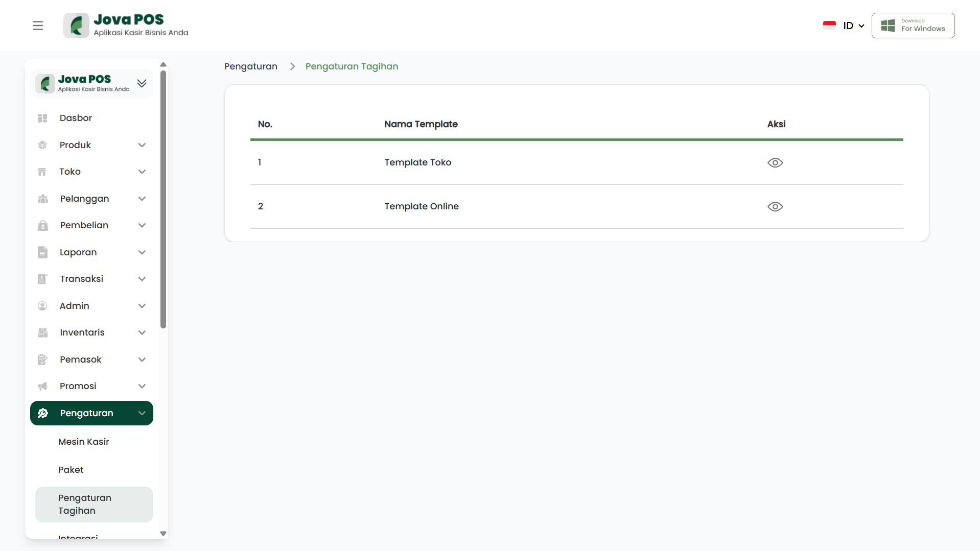980x551 pixels.
Task: Click Download For Windows button
Action: (x=913, y=26)
